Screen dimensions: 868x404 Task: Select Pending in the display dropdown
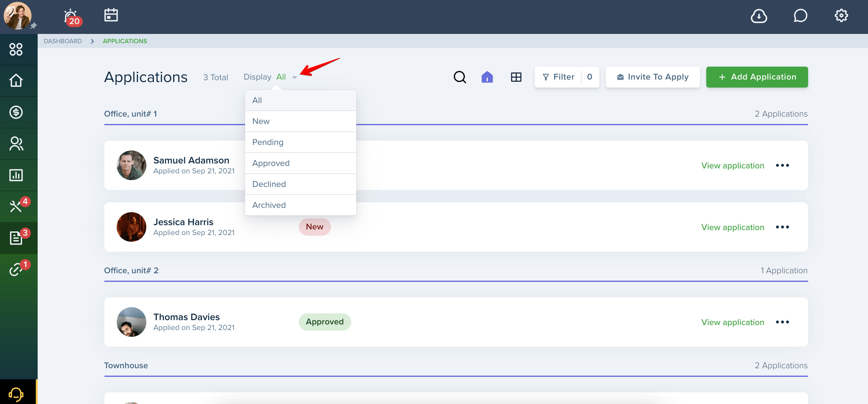coord(300,142)
